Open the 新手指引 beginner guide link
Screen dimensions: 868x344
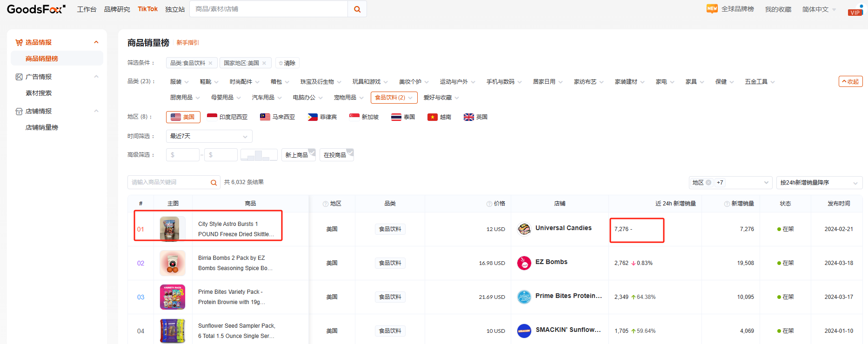click(187, 43)
